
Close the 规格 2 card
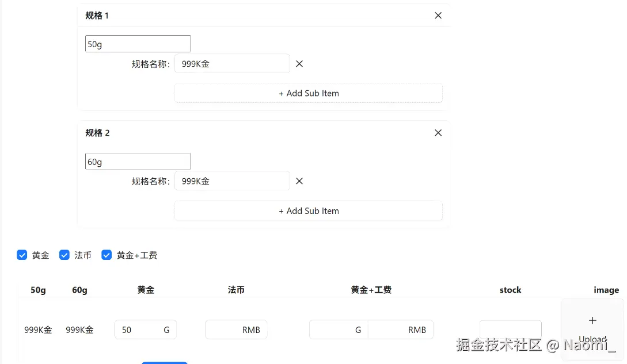pyautogui.click(x=438, y=133)
